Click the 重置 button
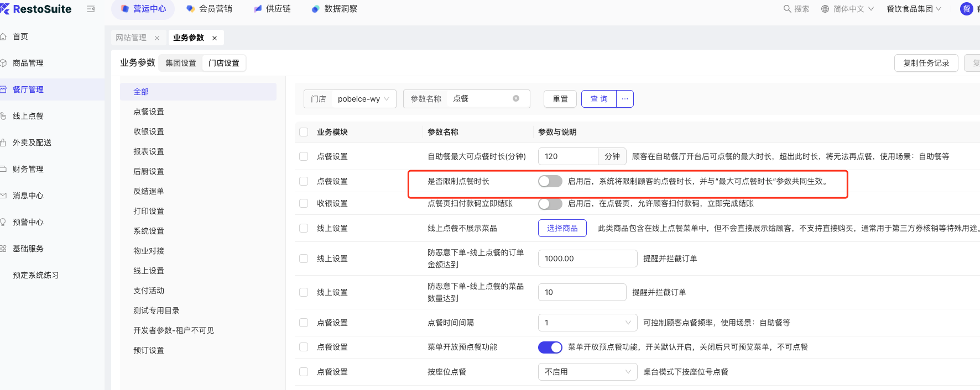Viewport: 980px width, 390px height. 560,99
